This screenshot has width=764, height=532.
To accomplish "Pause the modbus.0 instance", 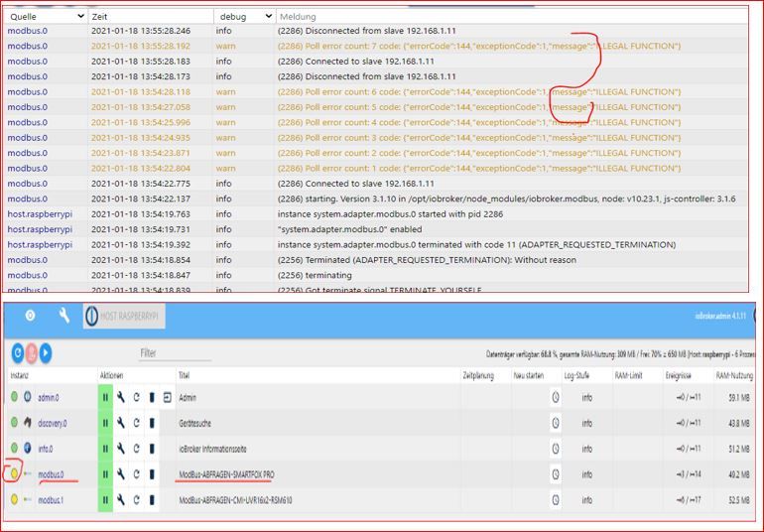I will pos(105,474).
